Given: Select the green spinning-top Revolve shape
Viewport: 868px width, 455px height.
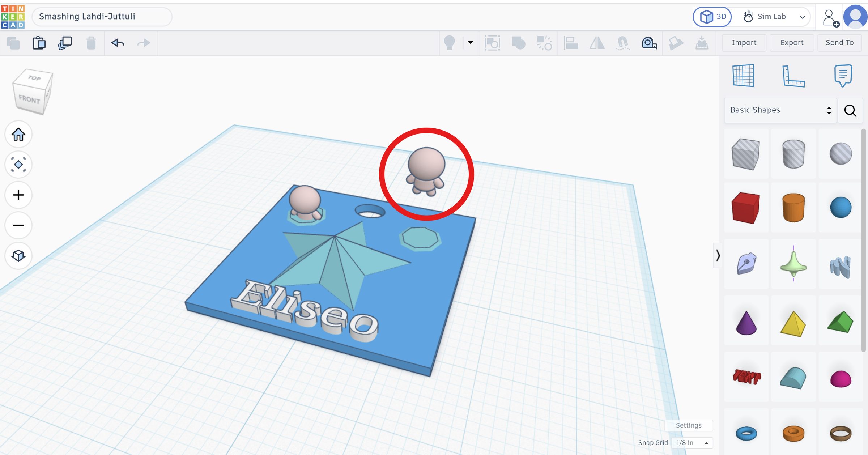Looking at the screenshot, I should pos(793,264).
